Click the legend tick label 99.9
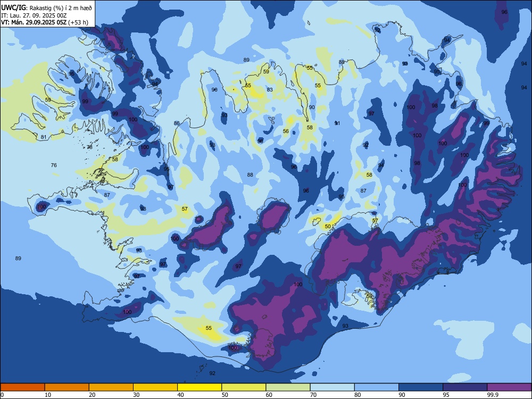 (x=492, y=395)
